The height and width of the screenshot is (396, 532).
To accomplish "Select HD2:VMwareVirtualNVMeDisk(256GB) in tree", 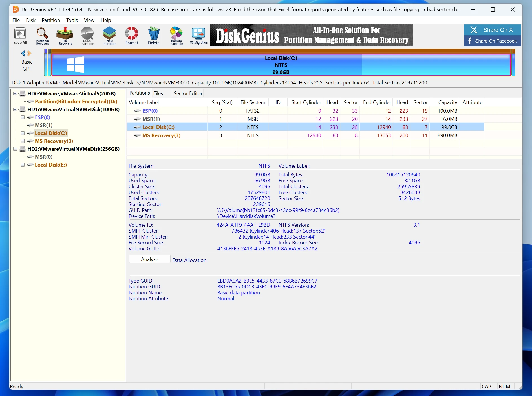I will 73,149.
